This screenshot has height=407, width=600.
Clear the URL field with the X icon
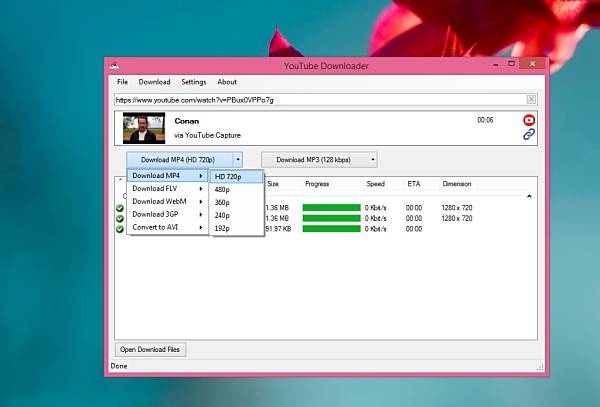pyautogui.click(x=531, y=99)
